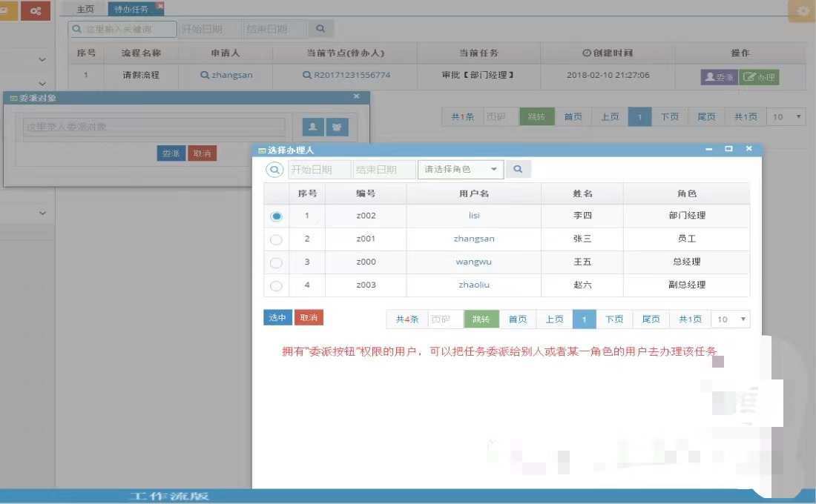Open the wangwu username link
This screenshot has width=816, height=504.
(474, 262)
